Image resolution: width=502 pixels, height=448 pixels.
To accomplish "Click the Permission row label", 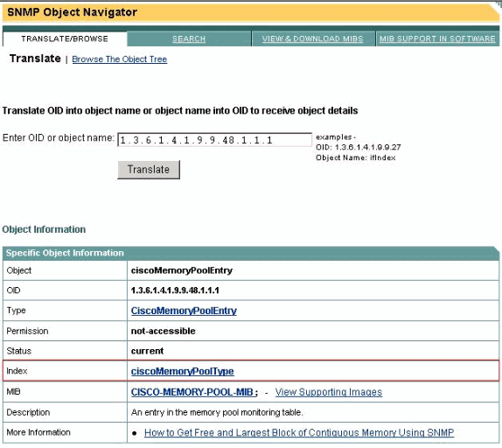I will (x=27, y=331).
